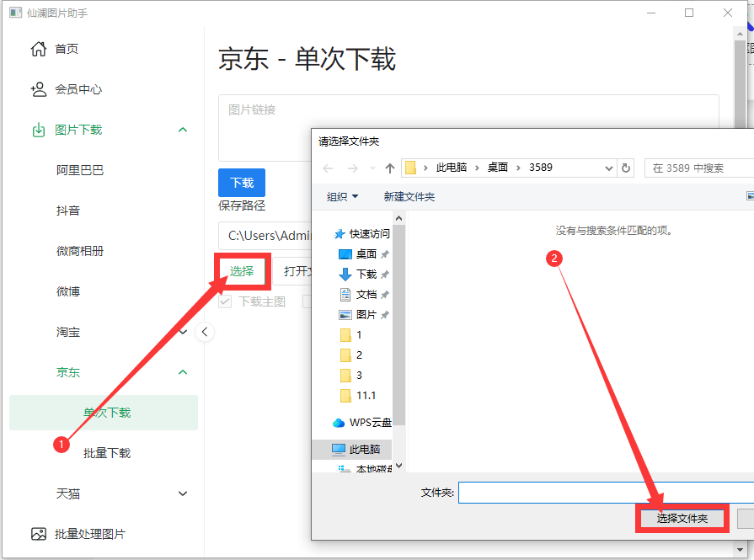Expand path after 桌面 breadcrumb arrow

click(518, 168)
